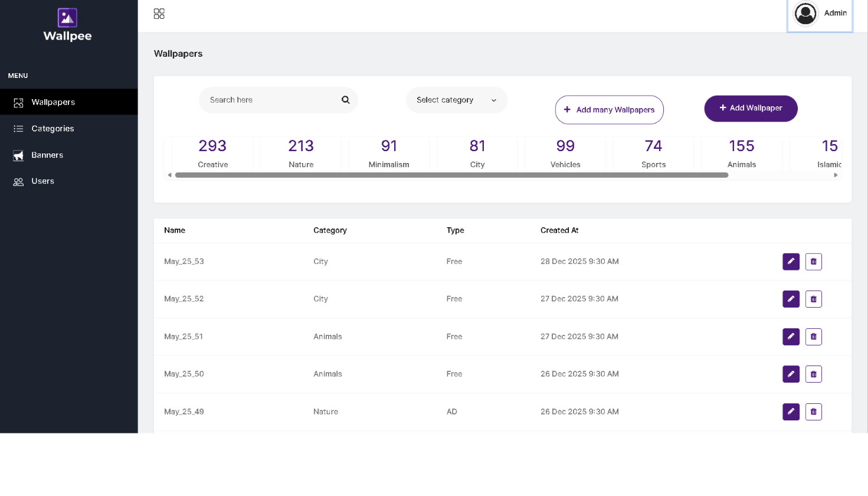
Task: Click the Admin profile avatar
Action: [x=805, y=14]
